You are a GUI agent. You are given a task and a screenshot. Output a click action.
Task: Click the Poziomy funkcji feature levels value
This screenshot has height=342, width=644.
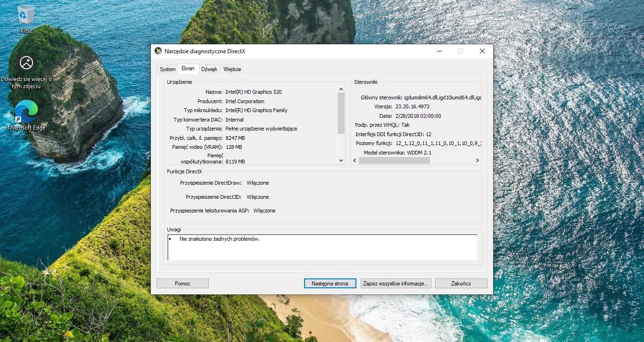pos(438,143)
